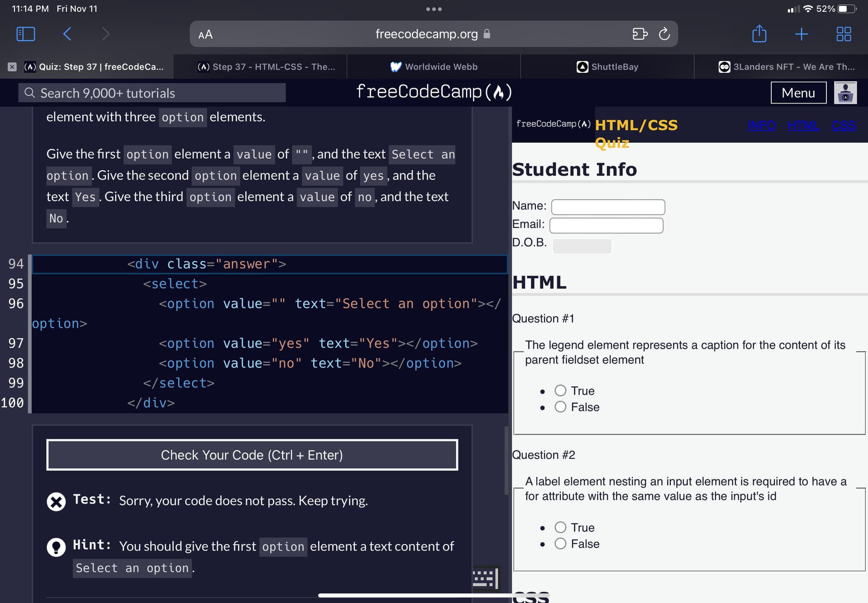Go forward to the next page
The image size is (868, 603).
coord(106,34)
